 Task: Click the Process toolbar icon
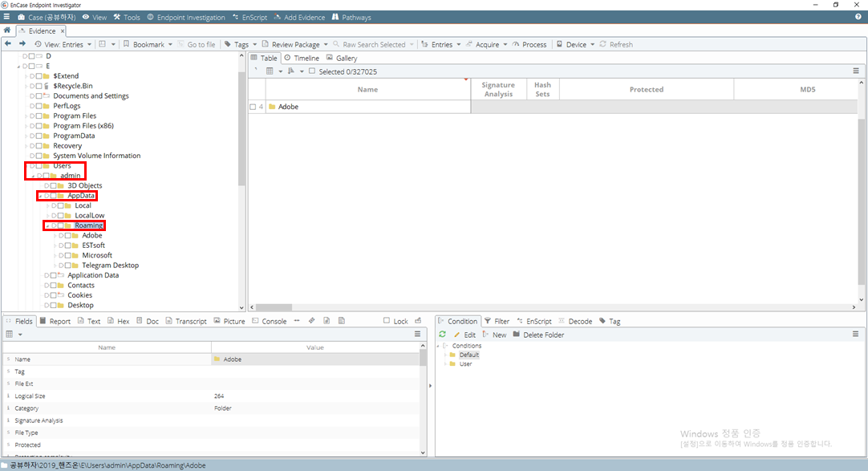point(516,44)
